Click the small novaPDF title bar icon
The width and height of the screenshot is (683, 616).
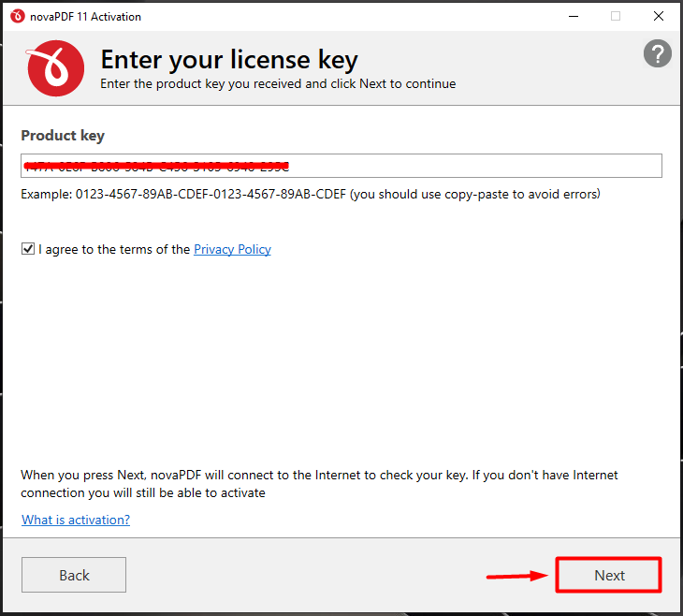click(17, 16)
